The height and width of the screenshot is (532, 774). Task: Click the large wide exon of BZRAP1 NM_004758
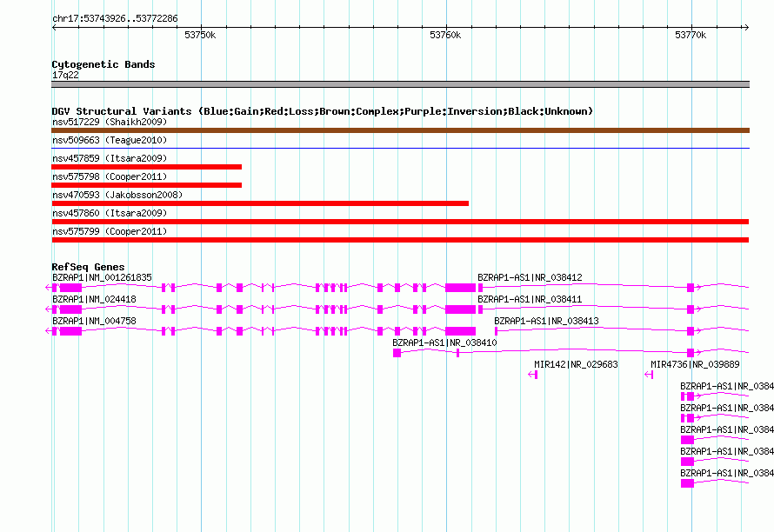tap(460, 331)
